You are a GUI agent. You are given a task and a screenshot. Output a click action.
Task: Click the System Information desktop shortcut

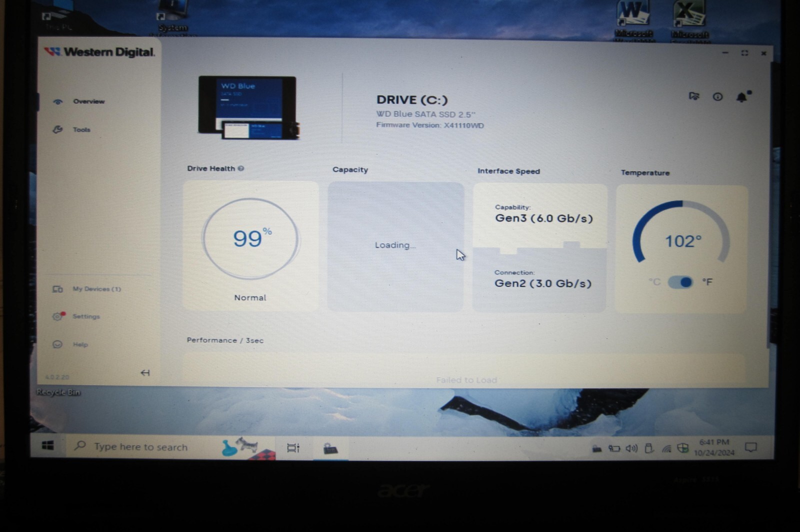pyautogui.click(x=173, y=17)
